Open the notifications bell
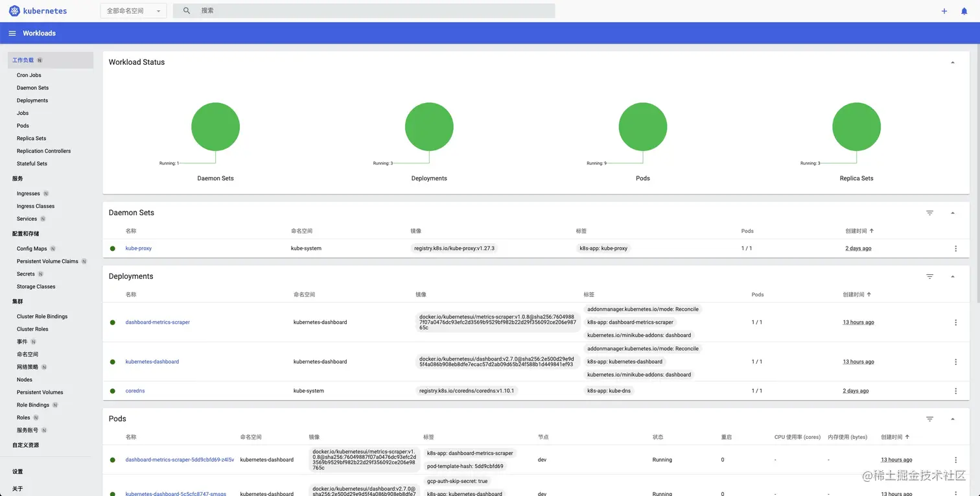 click(x=964, y=11)
